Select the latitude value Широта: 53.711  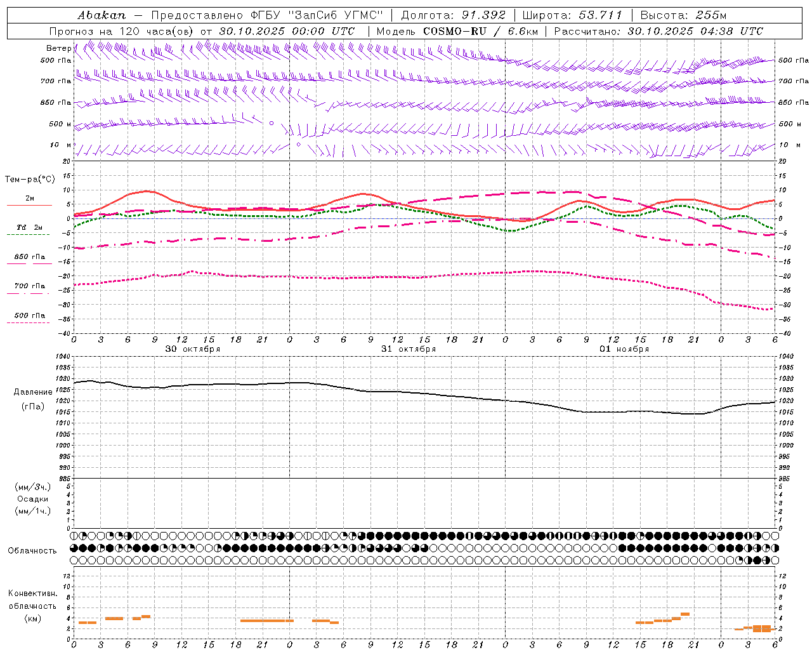573,15
